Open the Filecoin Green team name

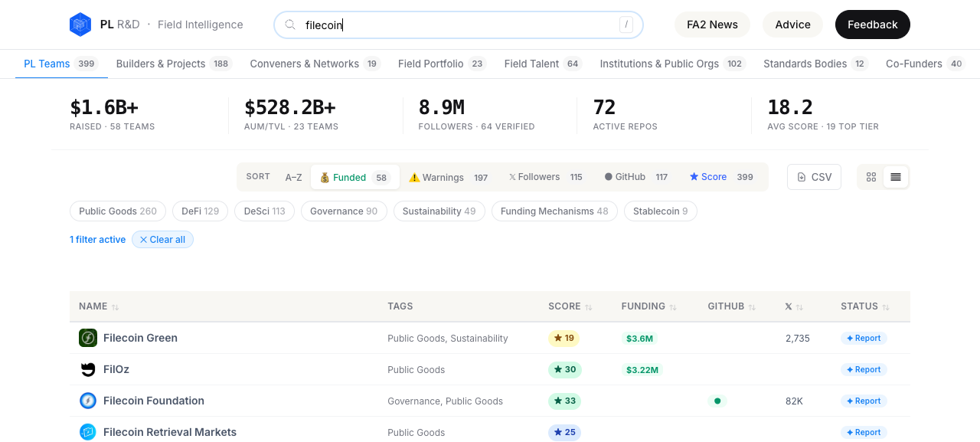[140, 338]
